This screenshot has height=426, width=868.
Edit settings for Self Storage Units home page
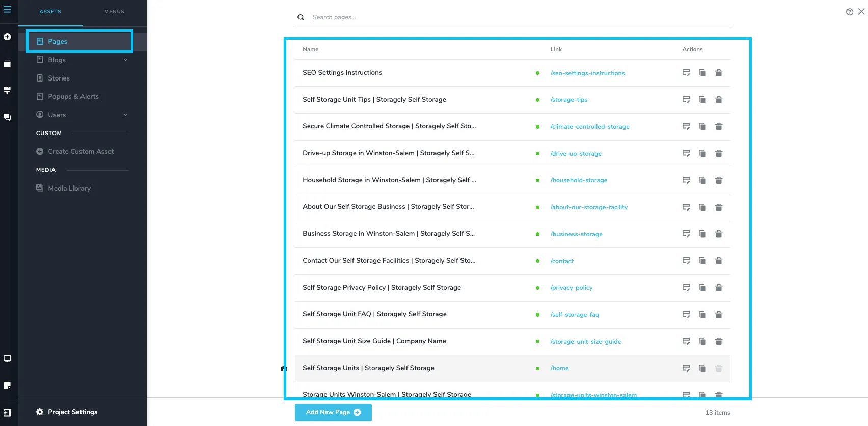pos(686,368)
